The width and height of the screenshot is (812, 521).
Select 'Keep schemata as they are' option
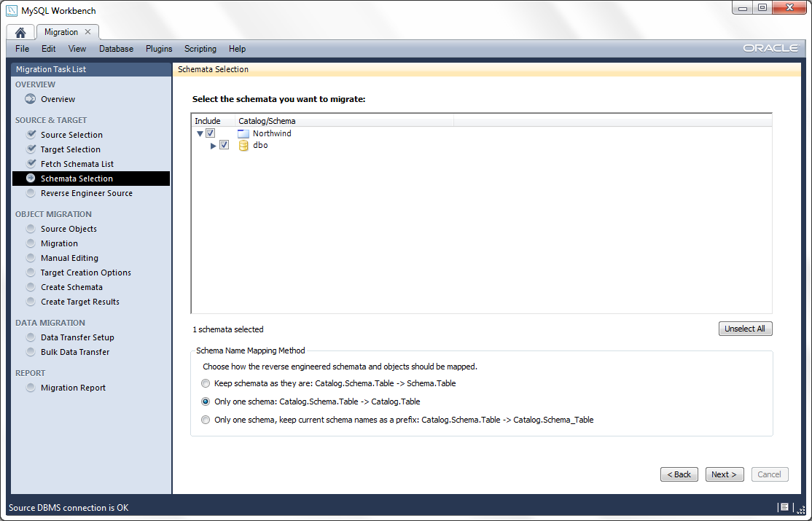(x=206, y=383)
